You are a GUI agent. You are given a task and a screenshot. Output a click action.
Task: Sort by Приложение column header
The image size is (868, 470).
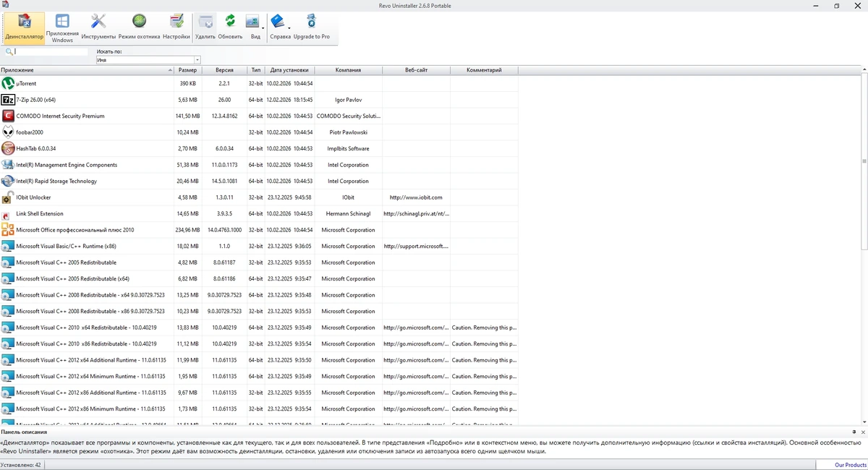tap(88, 70)
